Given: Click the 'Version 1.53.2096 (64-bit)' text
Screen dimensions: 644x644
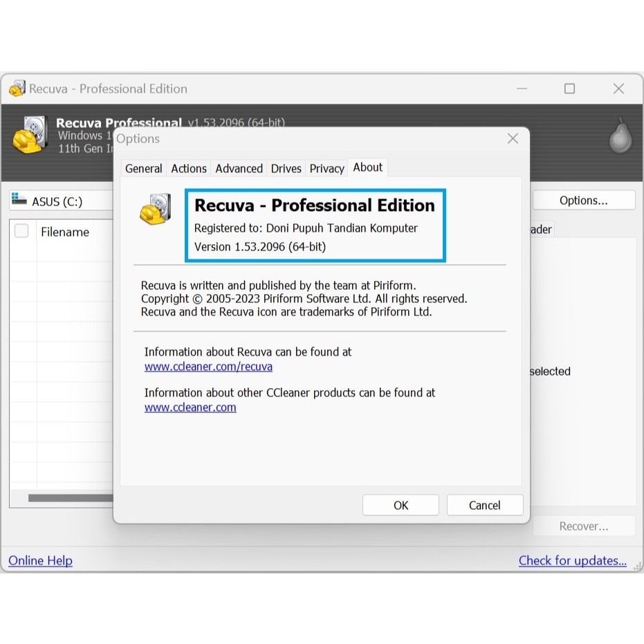Looking at the screenshot, I should tap(260, 247).
